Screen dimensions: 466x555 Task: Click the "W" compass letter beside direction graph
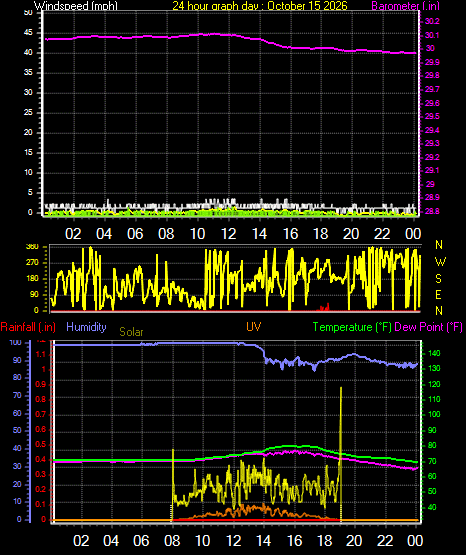[x=440, y=262]
